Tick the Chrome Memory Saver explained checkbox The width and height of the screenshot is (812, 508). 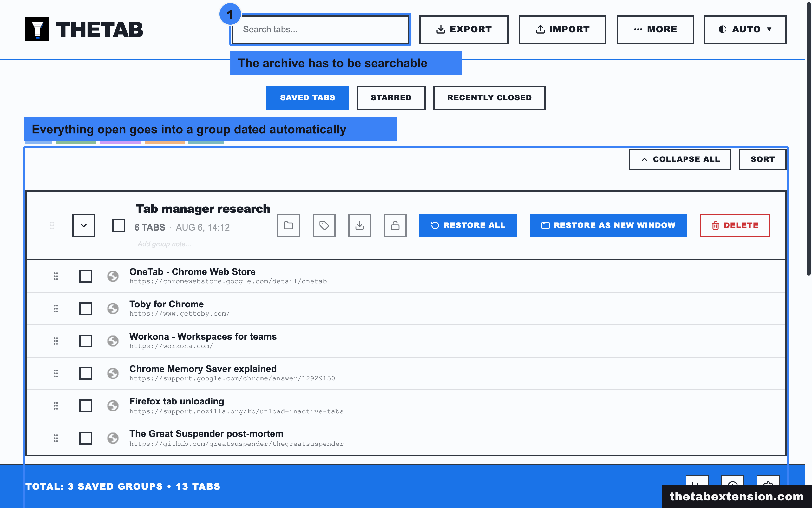[86, 373]
